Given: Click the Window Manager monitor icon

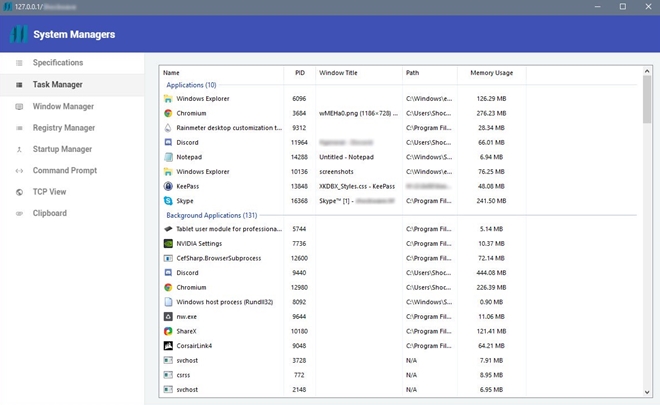Looking at the screenshot, I should pos(19,107).
